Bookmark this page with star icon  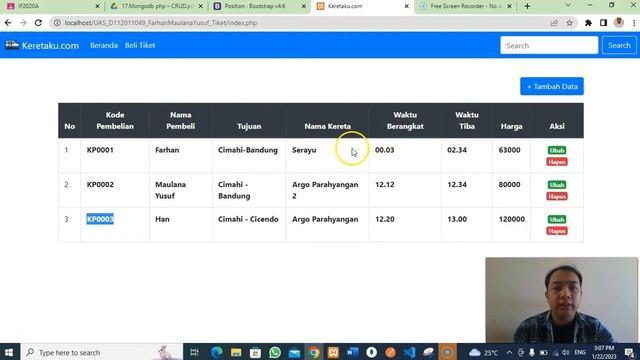pyautogui.click(x=570, y=23)
